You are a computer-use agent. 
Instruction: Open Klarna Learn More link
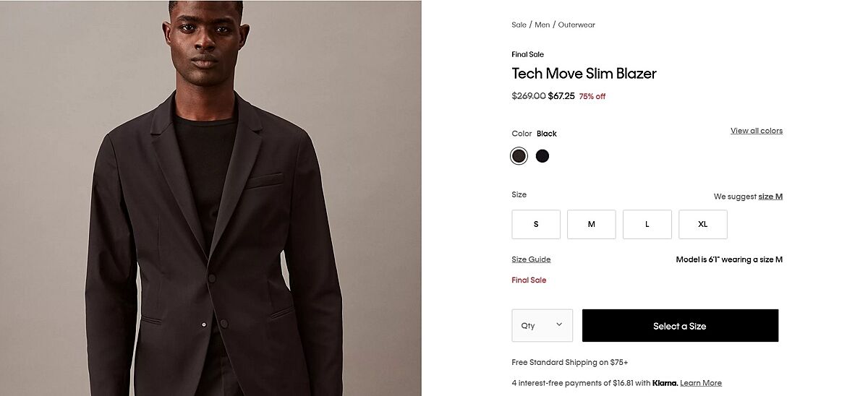tap(700, 383)
